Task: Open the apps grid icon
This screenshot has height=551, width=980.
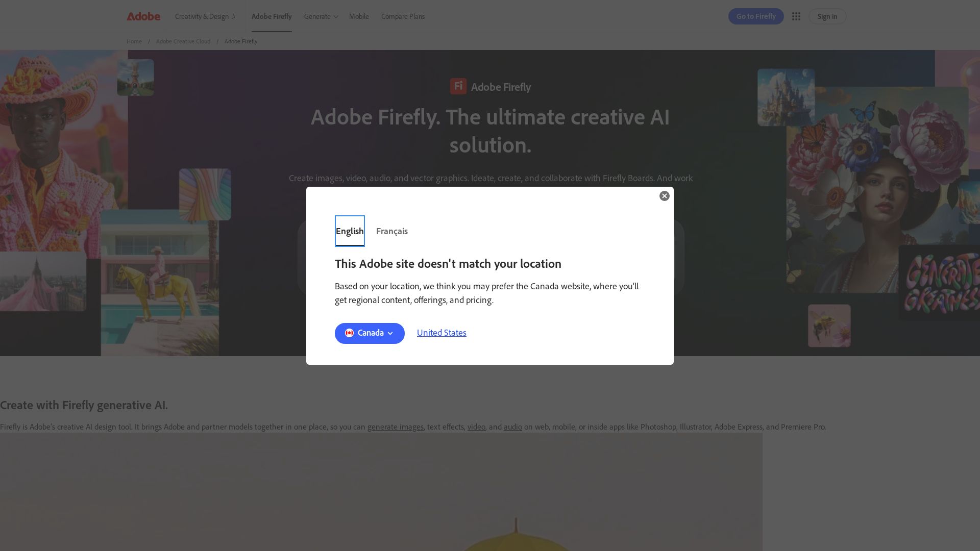Action: (796, 16)
